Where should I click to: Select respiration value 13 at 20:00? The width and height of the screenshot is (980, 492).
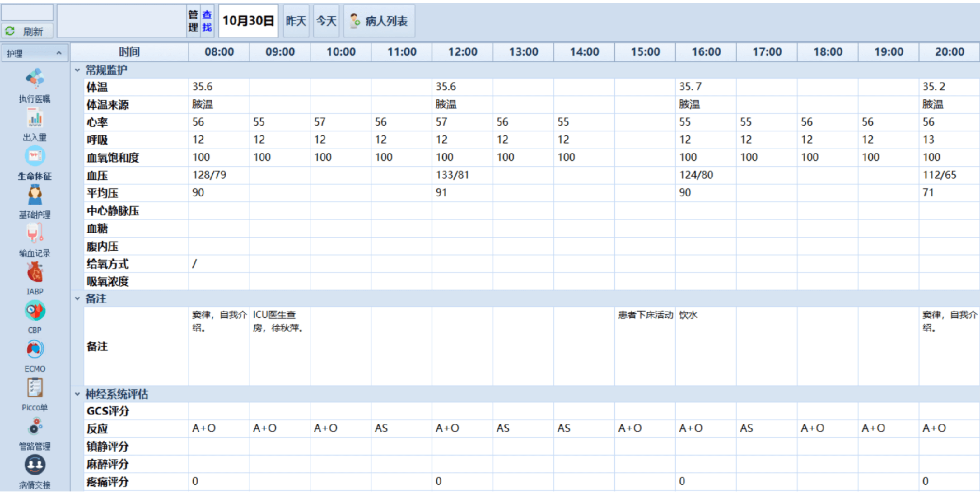[929, 140]
